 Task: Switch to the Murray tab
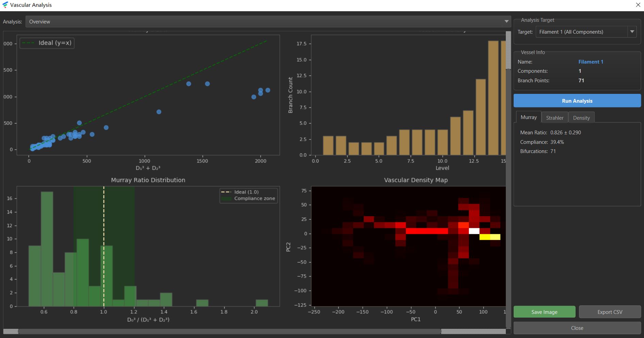click(x=529, y=117)
